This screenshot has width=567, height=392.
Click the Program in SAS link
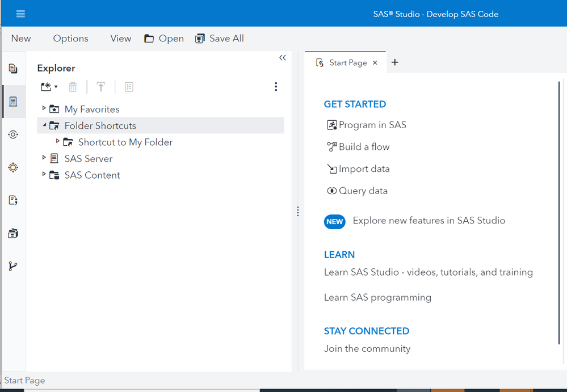coord(372,125)
